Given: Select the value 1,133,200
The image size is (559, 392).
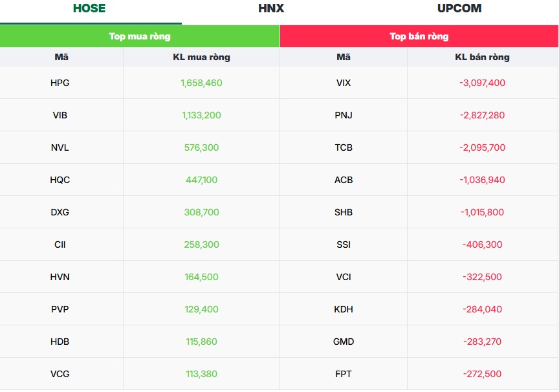Looking at the screenshot, I should point(201,115).
